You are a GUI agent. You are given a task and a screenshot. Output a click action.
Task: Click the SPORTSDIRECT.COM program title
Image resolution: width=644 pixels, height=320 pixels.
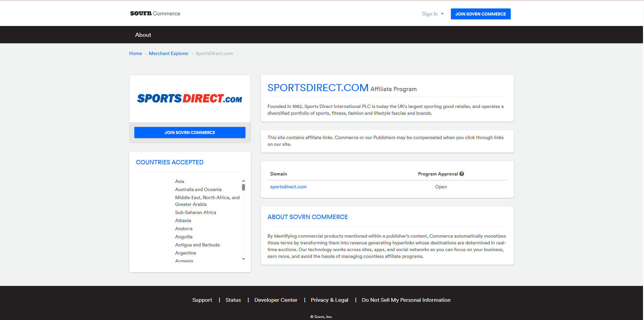coord(318,88)
